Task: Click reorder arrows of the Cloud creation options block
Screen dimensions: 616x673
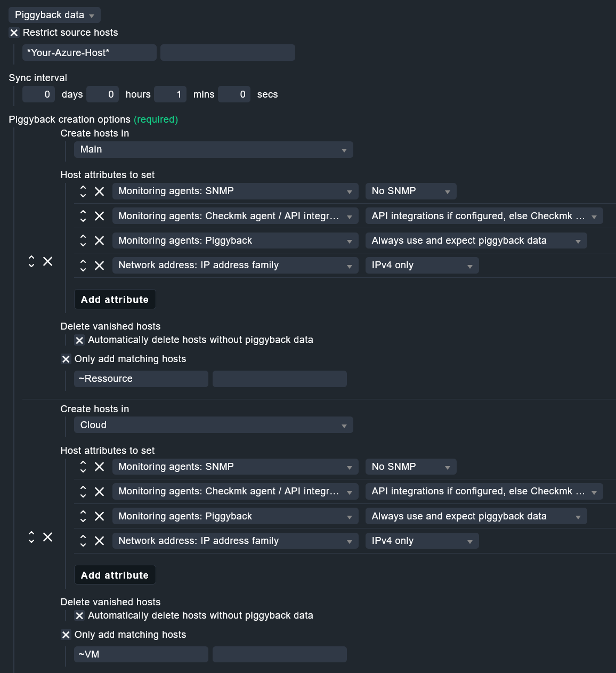Action: (x=31, y=537)
